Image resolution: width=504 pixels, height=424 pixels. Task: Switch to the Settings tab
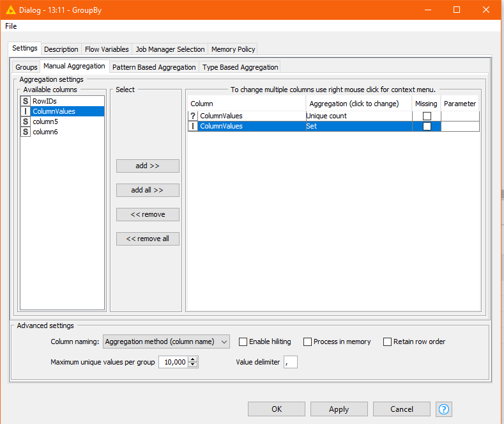[25, 48]
